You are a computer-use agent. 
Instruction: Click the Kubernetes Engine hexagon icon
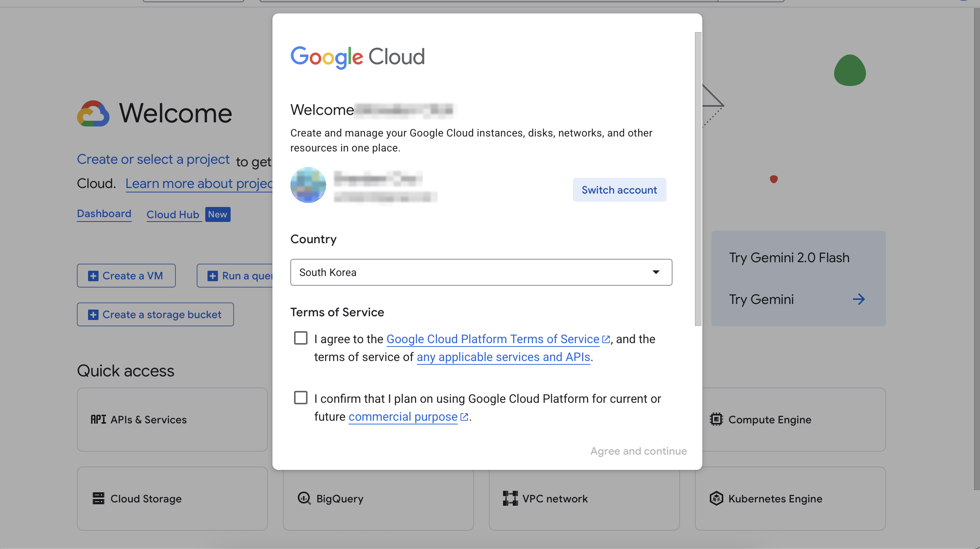tap(716, 498)
